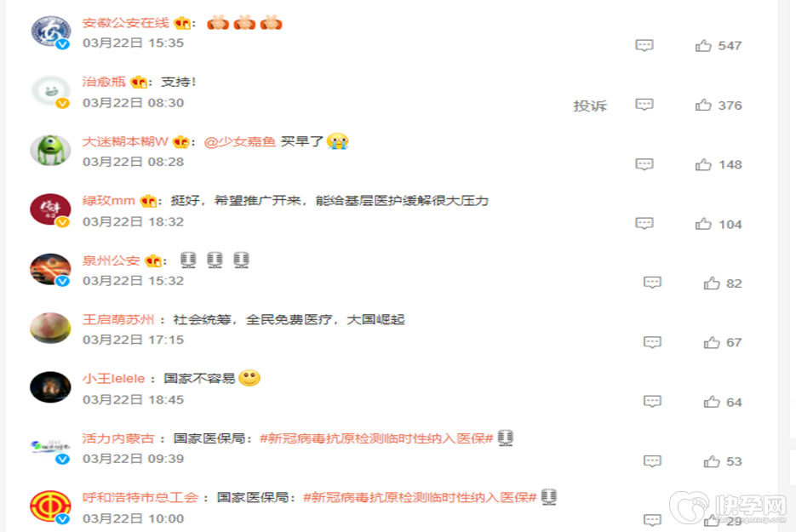The width and height of the screenshot is (796, 532).
Task: Open the @少女嘉鱼 mention link
Action: 239,141
